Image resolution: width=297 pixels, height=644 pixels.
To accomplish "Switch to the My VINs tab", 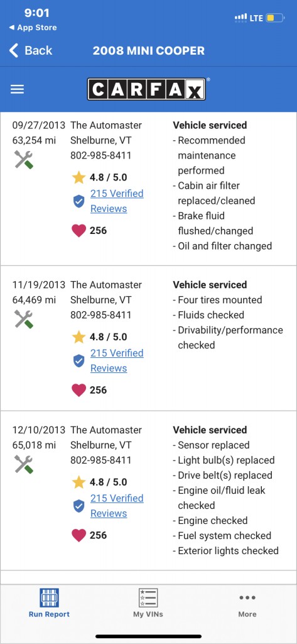I will (x=148, y=603).
